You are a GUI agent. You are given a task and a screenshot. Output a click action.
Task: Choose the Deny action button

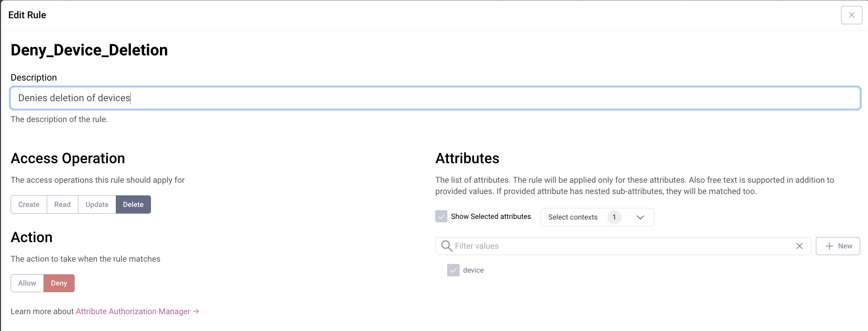pyautogui.click(x=59, y=283)
